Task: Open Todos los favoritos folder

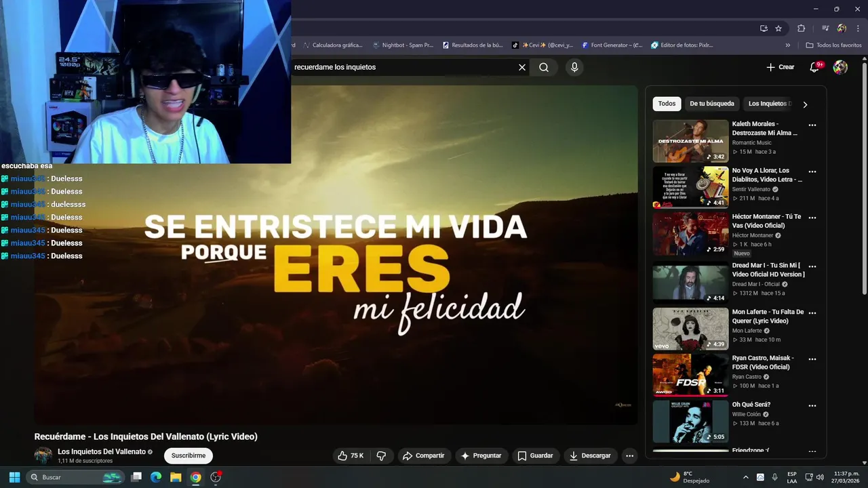Action: click(834, 45)
